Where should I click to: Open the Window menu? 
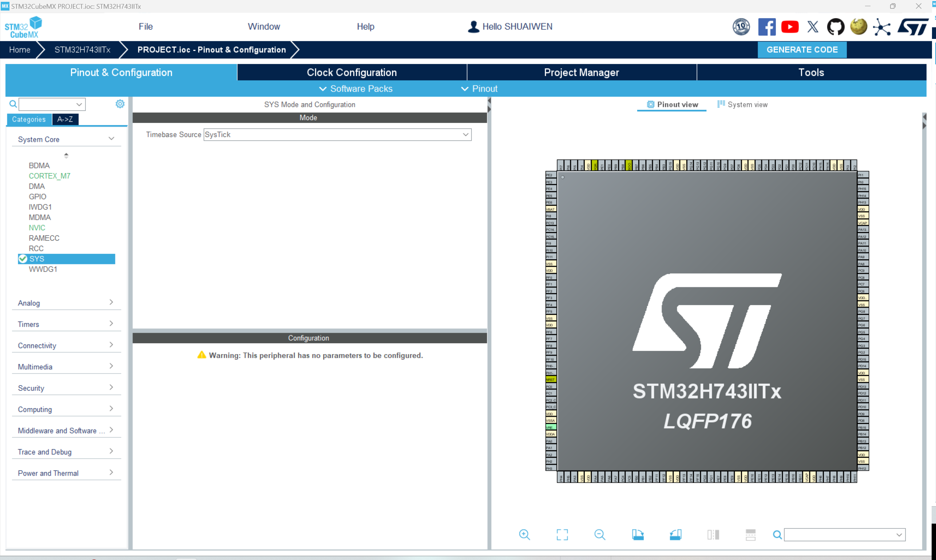pos(263,27)
